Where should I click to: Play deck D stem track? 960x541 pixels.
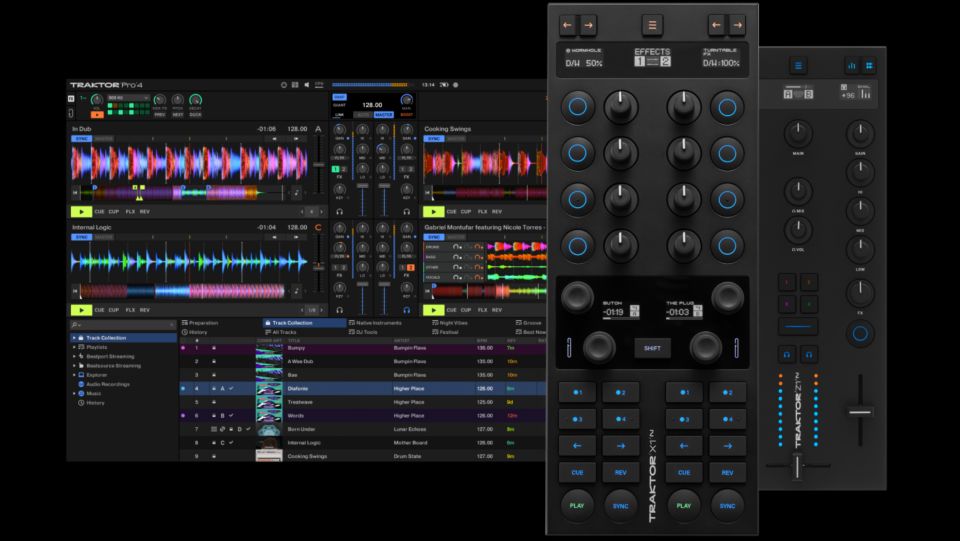tap(433, 310)
